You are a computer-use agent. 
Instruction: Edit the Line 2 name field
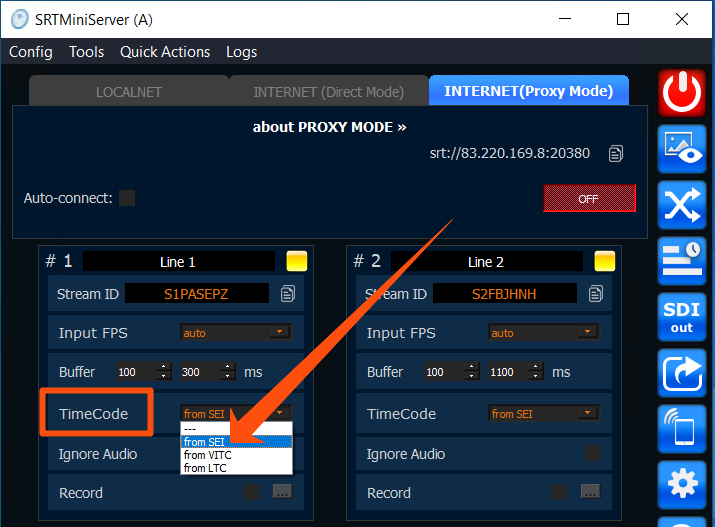point(487,262)
